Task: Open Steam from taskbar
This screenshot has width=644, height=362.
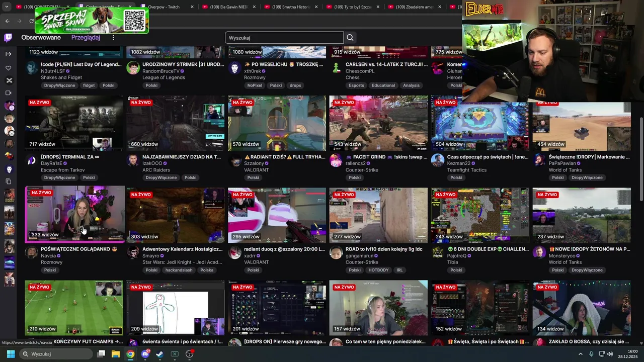Action: 159,354
